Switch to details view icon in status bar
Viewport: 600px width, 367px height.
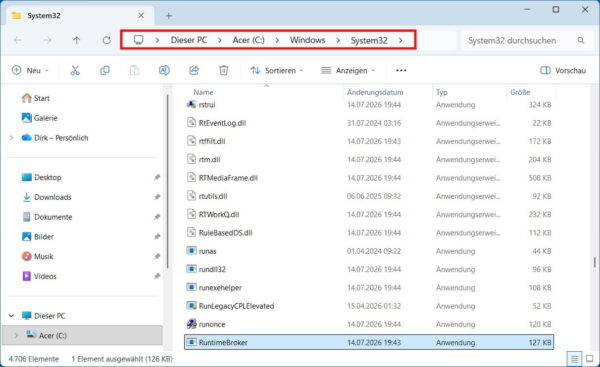(x=574, y=359)
